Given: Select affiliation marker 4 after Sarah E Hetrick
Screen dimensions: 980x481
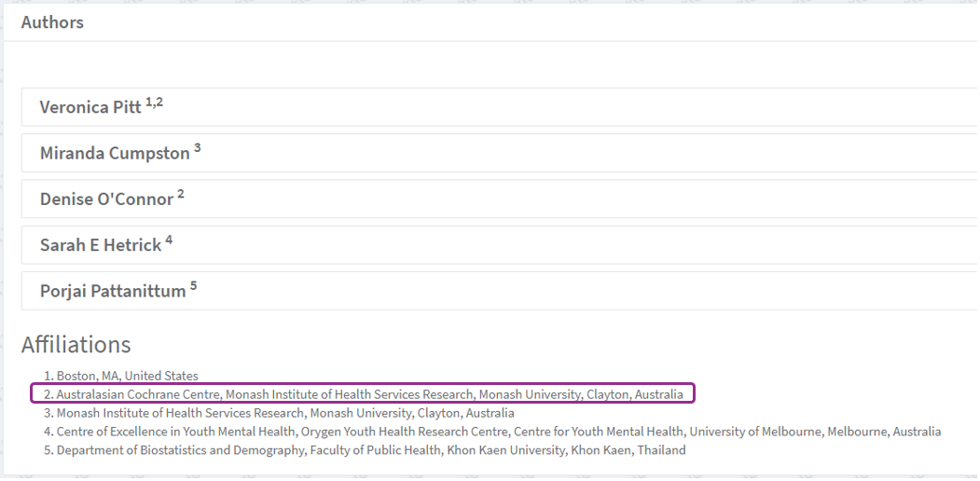Looking at the screenshot, I should 169,240.
